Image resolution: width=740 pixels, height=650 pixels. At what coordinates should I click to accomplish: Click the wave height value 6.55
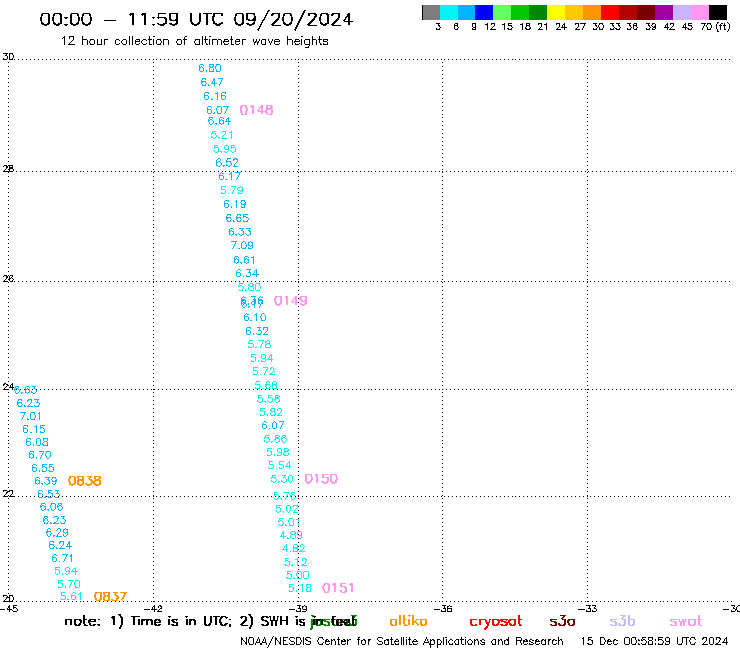click(x=43, y=468)
